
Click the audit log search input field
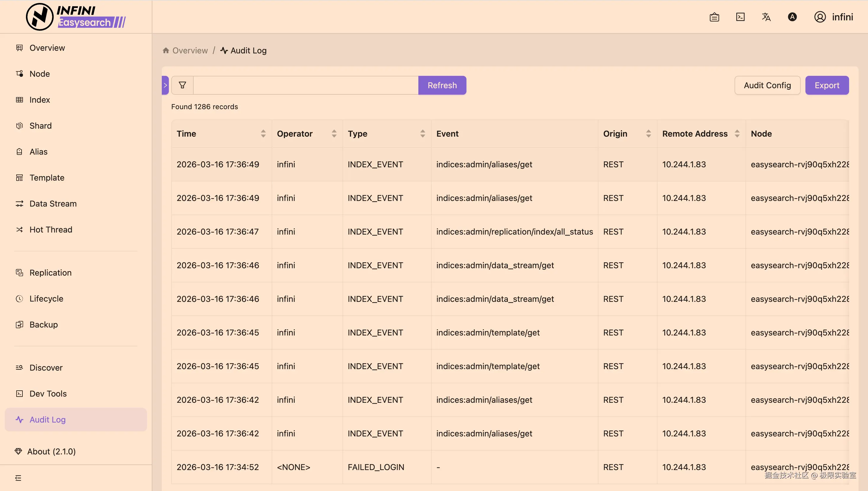coord(305,85)
